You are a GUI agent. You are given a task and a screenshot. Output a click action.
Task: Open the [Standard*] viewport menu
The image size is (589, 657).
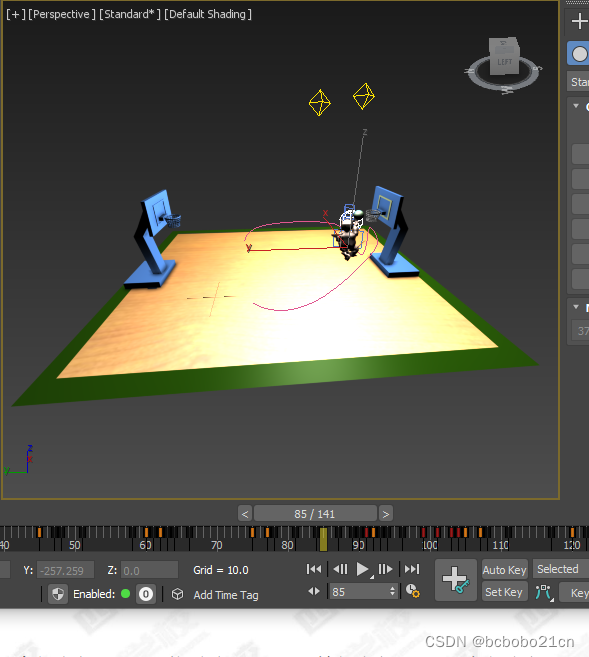[x=130, y=14]
